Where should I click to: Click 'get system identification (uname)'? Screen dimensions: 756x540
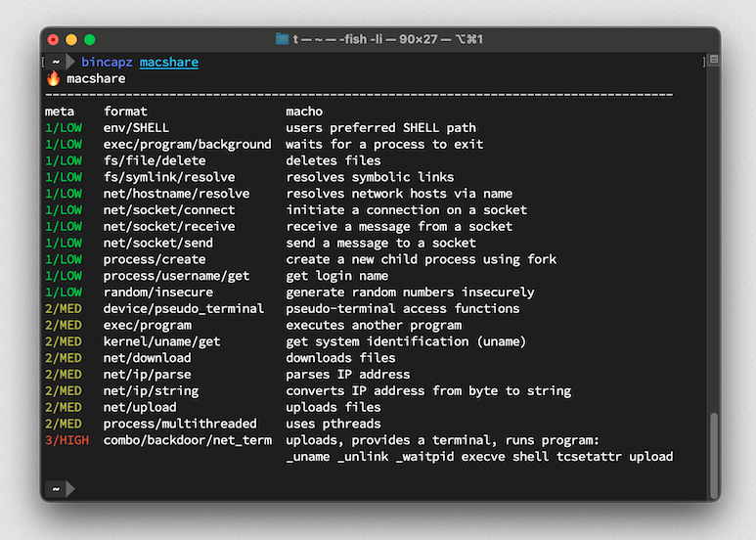[x=406, y=341]
